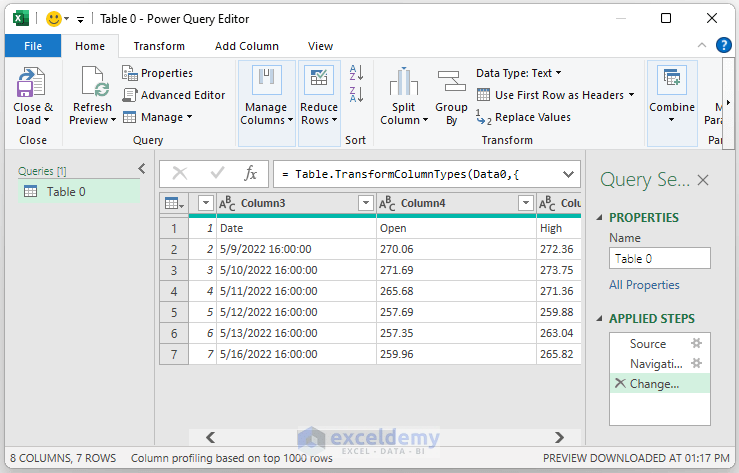
Task: Click the Combine icon
Action: [x=672, y=80]
